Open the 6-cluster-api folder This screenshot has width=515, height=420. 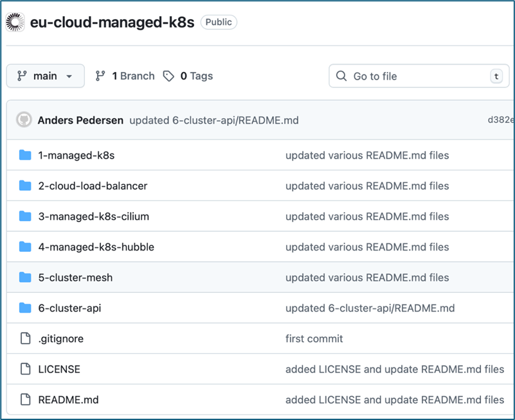tap(69, 308)
